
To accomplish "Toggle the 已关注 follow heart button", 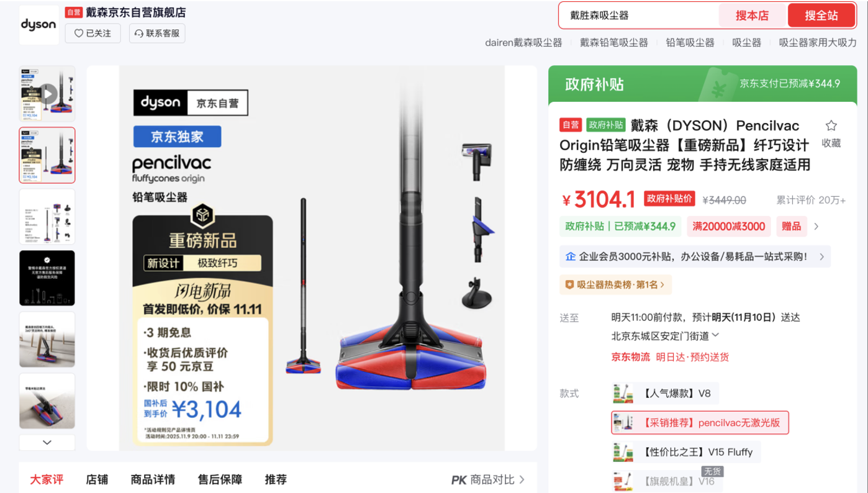I will click(x=93, y=34).
